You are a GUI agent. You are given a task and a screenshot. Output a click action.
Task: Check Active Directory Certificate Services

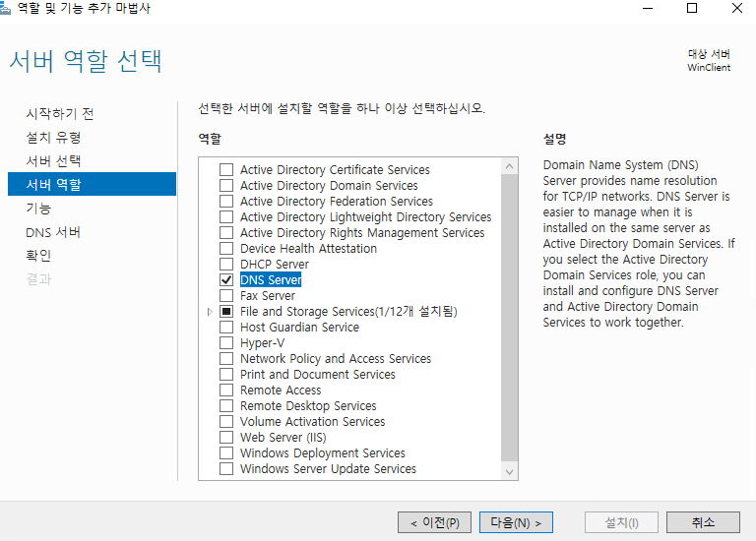point(226,169)
